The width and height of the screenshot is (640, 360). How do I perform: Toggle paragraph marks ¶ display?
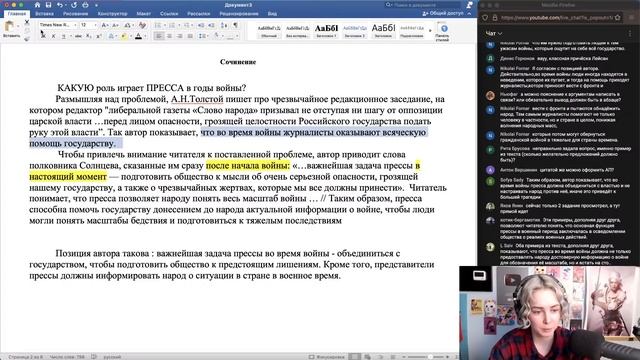coord(236,25)
